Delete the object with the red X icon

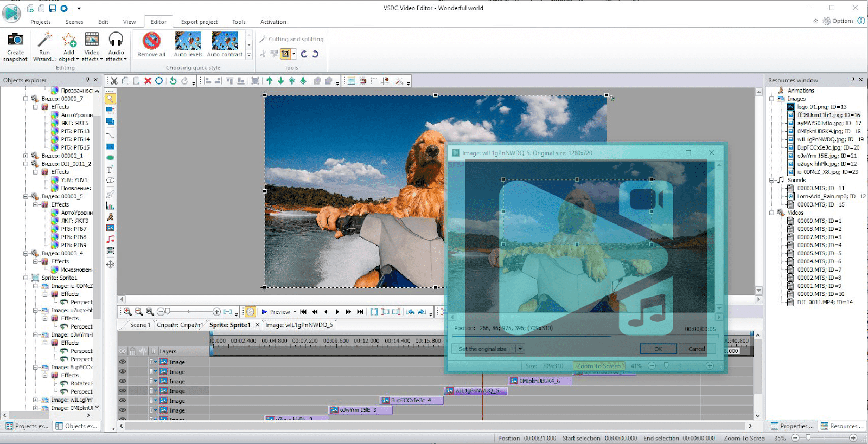pyautogui.click(x=148, y=81)
